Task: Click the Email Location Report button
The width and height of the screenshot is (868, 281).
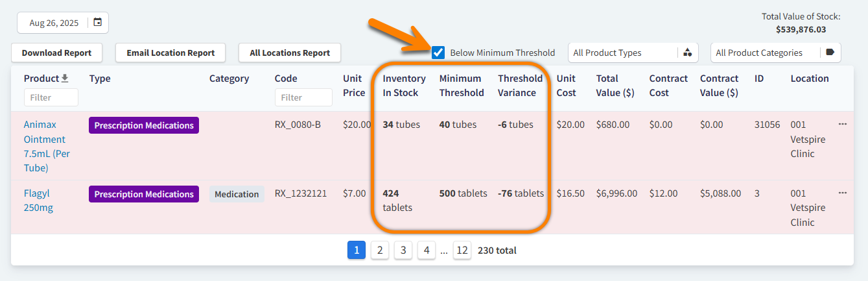Action: point(170,53)
